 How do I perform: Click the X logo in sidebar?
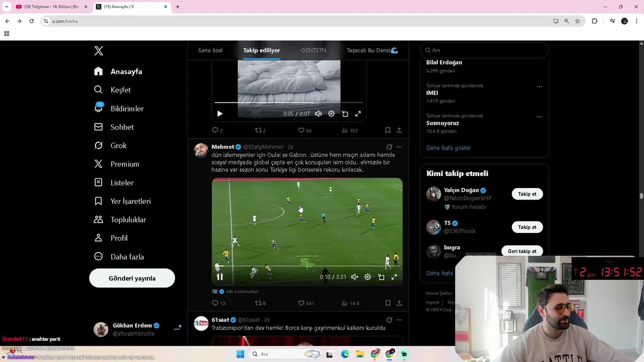(99, 51)
